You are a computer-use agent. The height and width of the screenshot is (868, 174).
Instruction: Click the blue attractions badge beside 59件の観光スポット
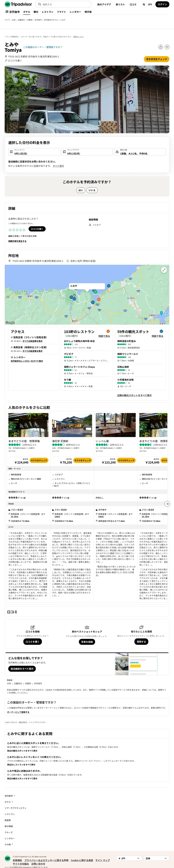tap(162, 331)
